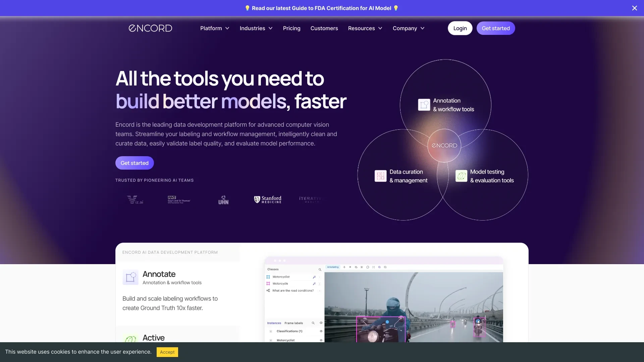Click the Annotate tool icon in platform section
The image size is (644, 362).
click(130, 277)
